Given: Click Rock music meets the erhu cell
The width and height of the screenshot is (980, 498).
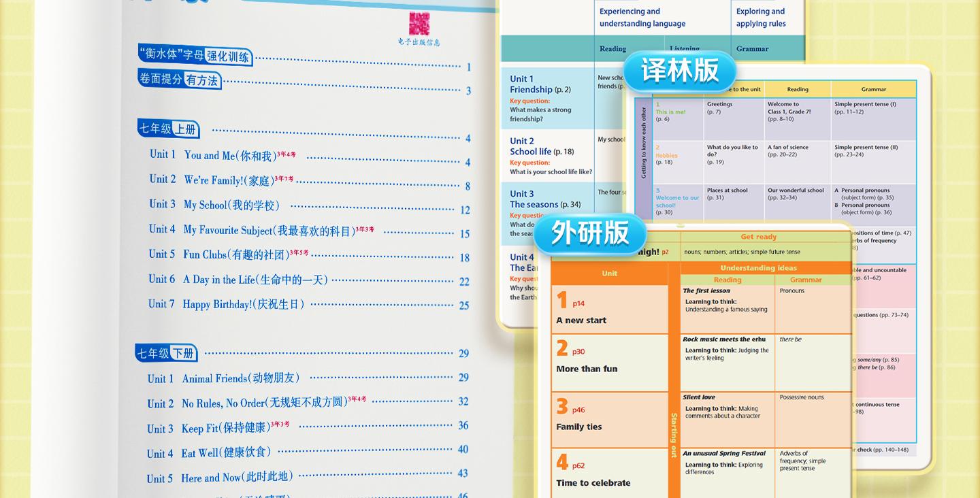Looking at the screenshot, I should (x=727, y=362).
